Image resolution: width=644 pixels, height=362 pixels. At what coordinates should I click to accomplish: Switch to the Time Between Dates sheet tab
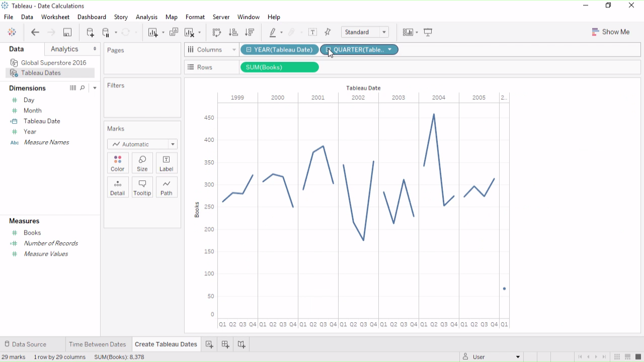(x=97, y=344)
